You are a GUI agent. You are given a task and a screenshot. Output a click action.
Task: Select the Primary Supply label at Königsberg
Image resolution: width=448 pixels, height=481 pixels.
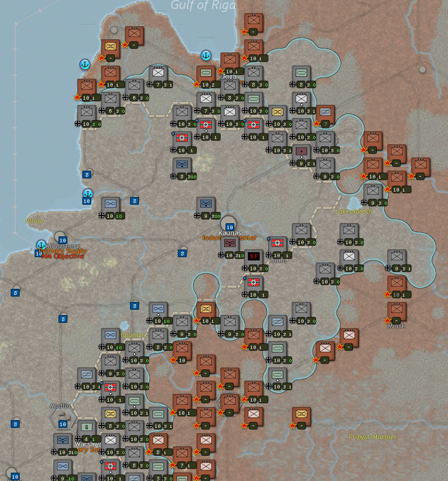63,251
